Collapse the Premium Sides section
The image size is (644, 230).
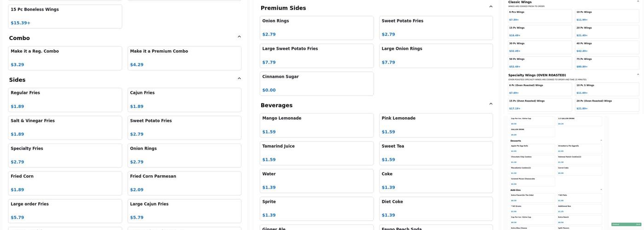coord(491,7)
